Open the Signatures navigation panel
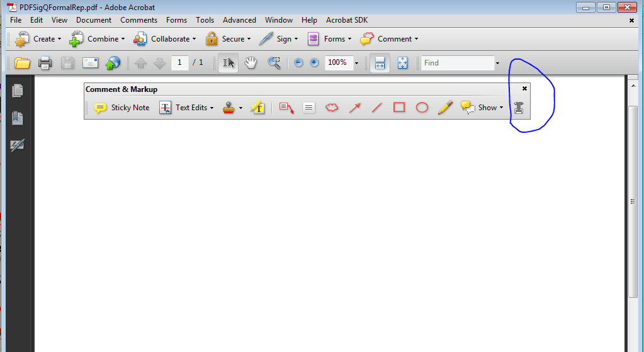 (x=18, y=145)
